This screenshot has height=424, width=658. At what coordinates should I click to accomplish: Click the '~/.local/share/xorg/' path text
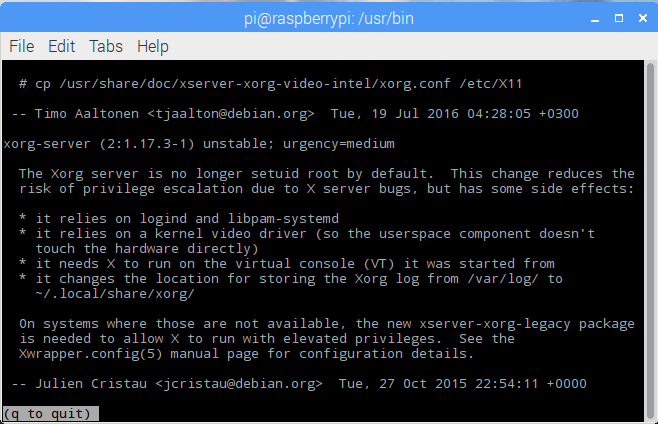tap(115, 293)
